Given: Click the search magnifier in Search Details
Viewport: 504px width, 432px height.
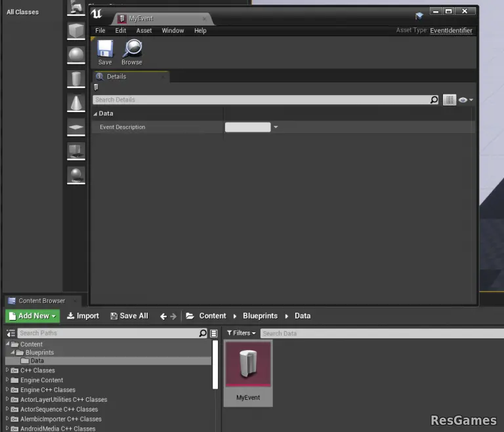Looking at the screenshot, I should pyautogui.click(x=434, y=100).
